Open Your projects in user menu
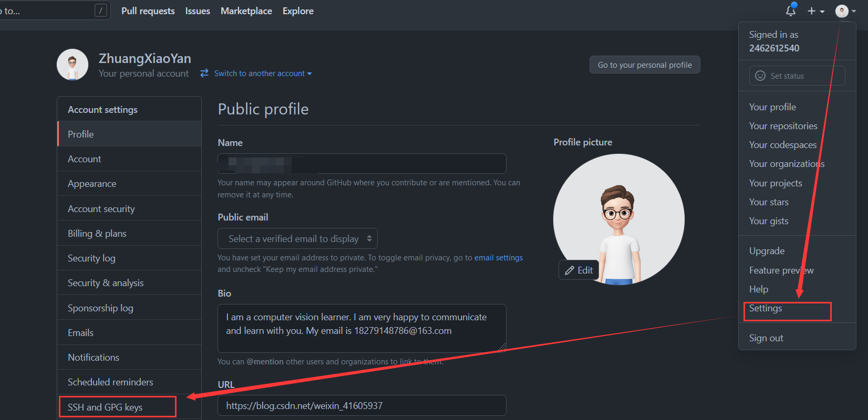Screen dimensions: 868x420 click(x=776, y=183)
